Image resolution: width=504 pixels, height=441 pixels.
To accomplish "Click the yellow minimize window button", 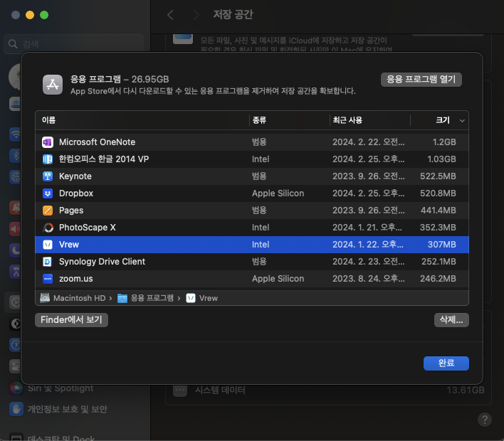I will 30,15.
